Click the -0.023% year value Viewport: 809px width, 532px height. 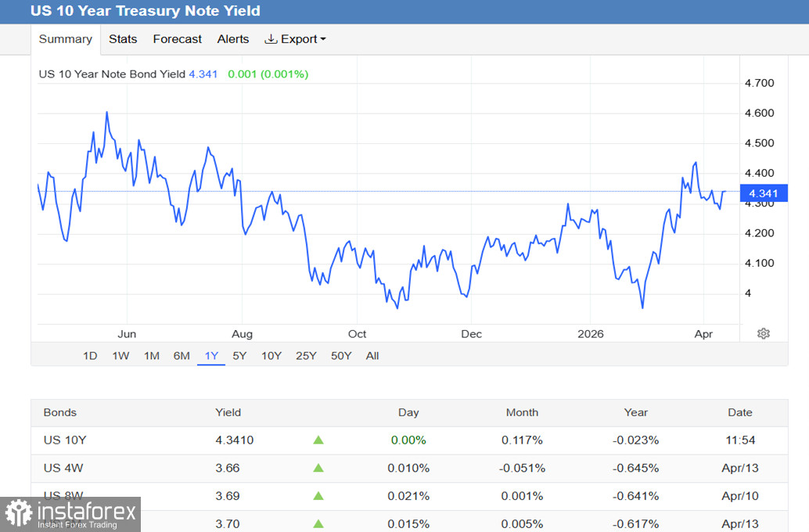tap(635, 440)
